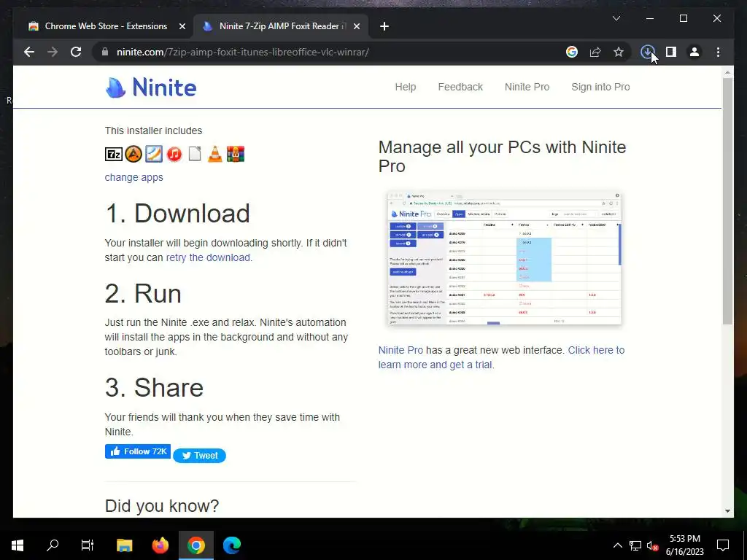
Task: Click the padlock site info icon
Action: click(x=105, y=52)
